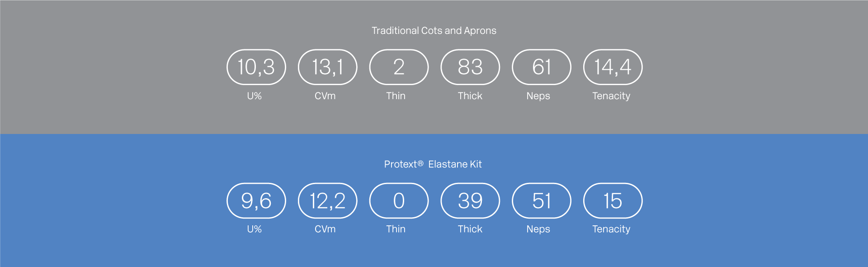Click the Neps value 51 badge
Screen dimensions: 868x267
542,200
